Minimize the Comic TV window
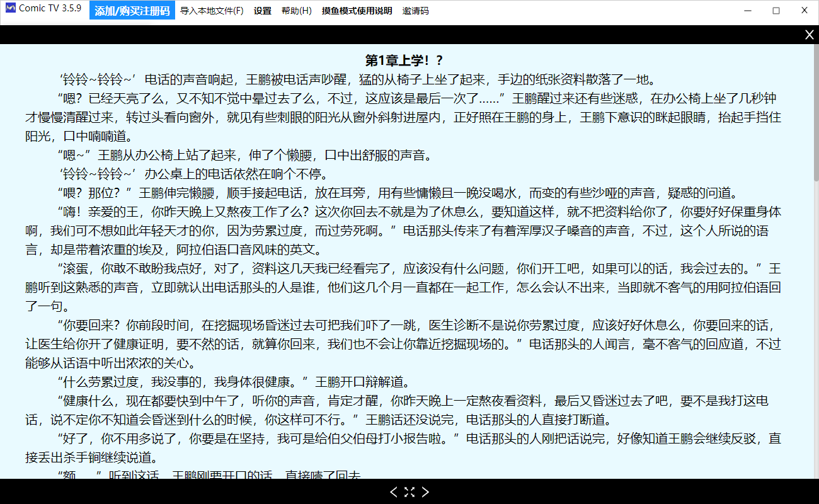The image size is (819, 504). point(748,11)
